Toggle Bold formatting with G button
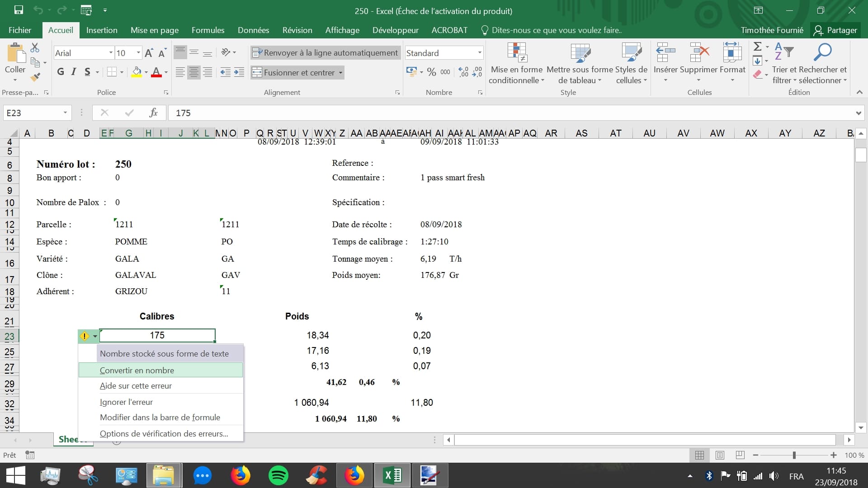Screen dimensions: 868x488 click(x=61, y=72)
